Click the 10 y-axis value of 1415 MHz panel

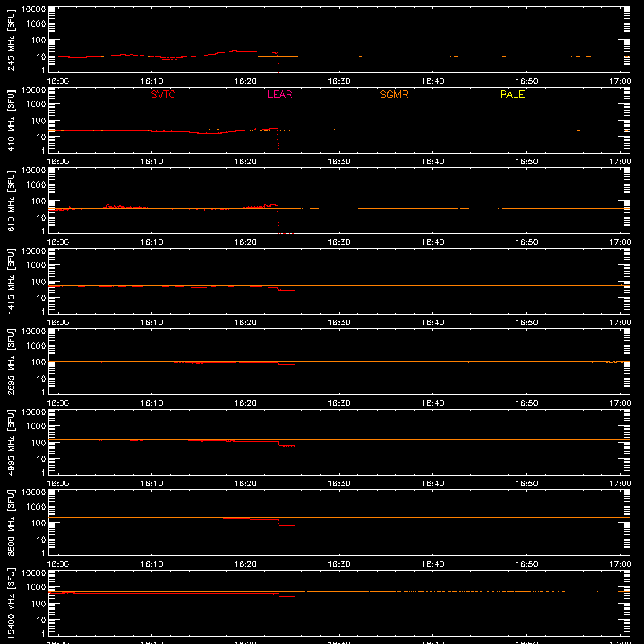pos(41,298)
